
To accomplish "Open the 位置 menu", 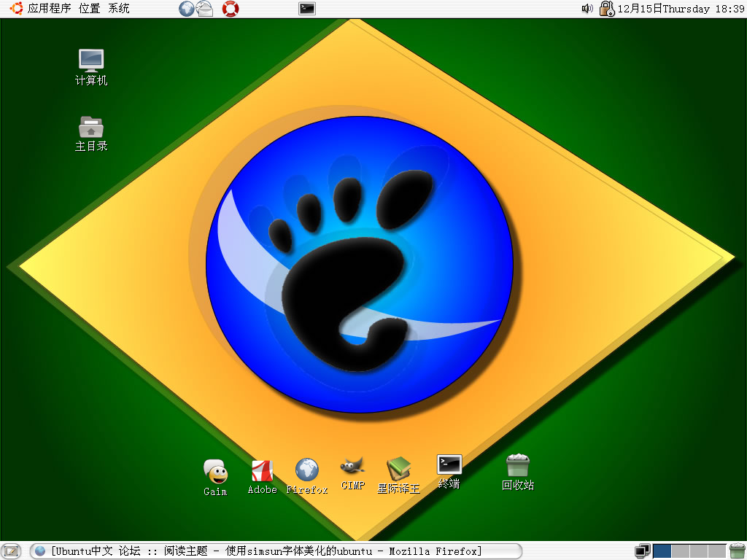I will coord(89,8).
